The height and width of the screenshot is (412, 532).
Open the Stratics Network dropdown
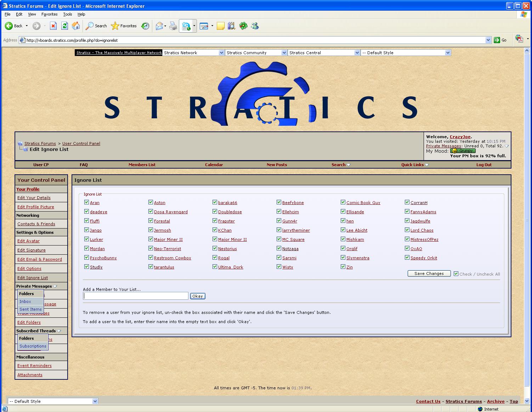(193, 53)
